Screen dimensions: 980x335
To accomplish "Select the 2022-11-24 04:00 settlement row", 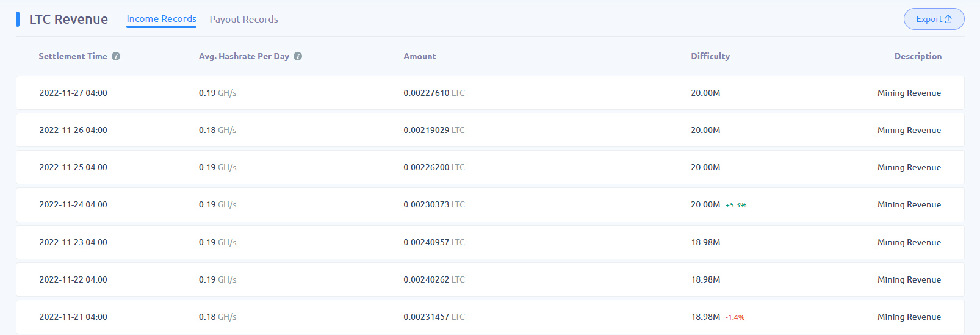I will point(490,204).
